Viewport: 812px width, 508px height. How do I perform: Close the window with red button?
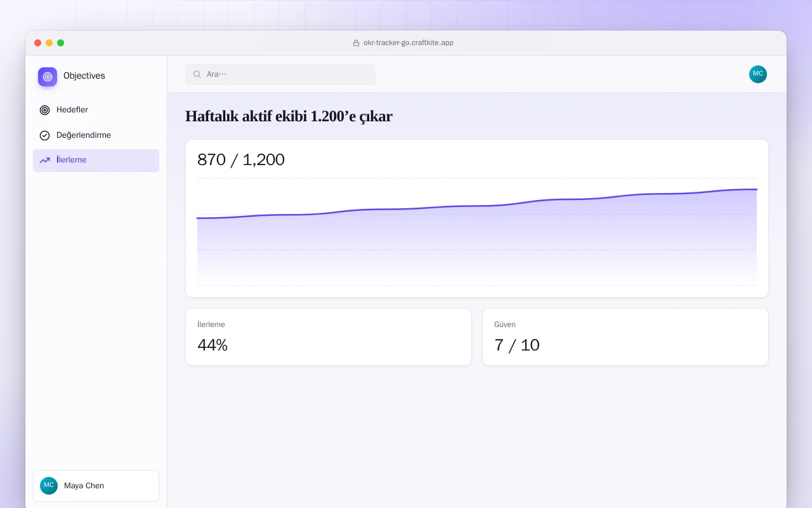(x=38, y=43)
